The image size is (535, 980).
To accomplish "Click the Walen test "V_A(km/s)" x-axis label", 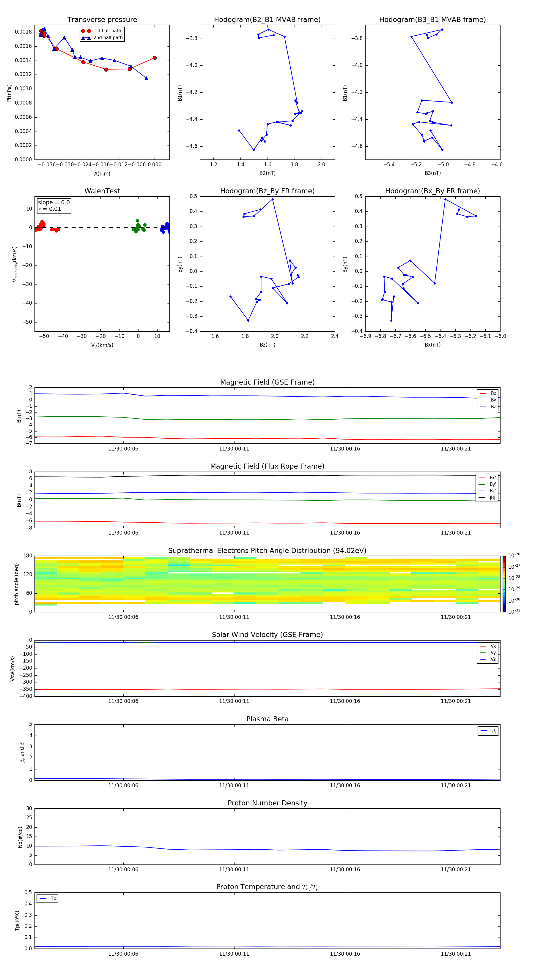I will tap(102, 345).
